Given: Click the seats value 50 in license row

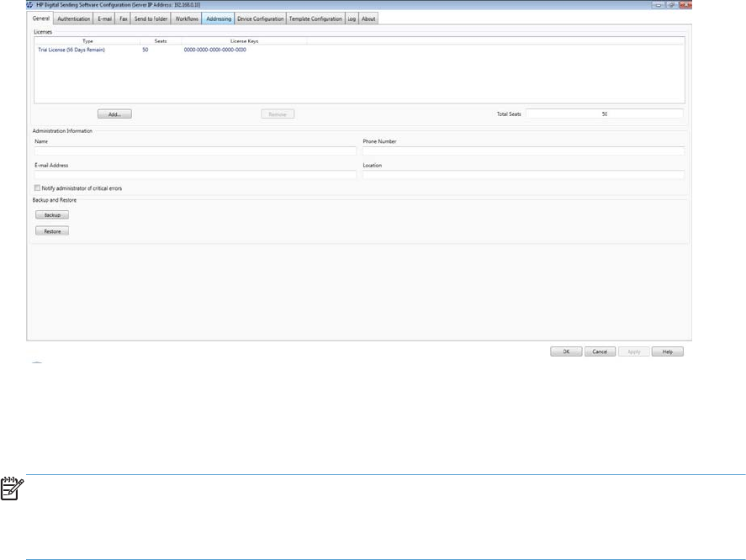Looking at the screenshot, I should 145,50.
